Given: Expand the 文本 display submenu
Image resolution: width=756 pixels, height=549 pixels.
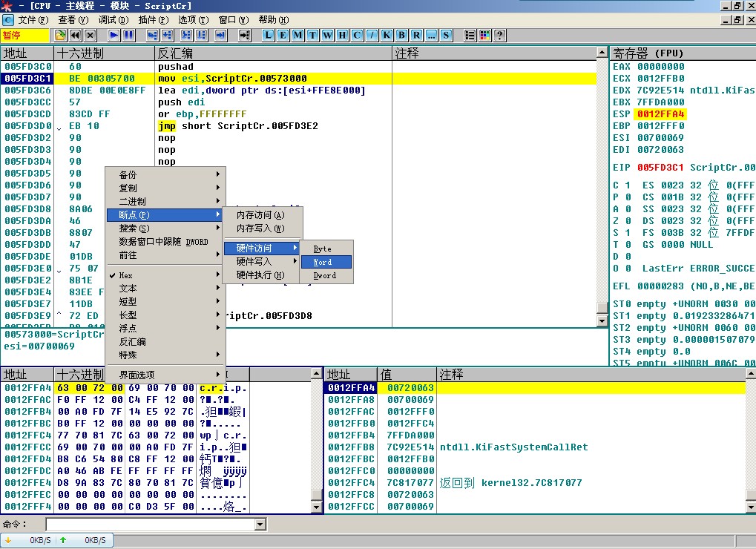Looking at the screenshot, I should coord(165,289).
